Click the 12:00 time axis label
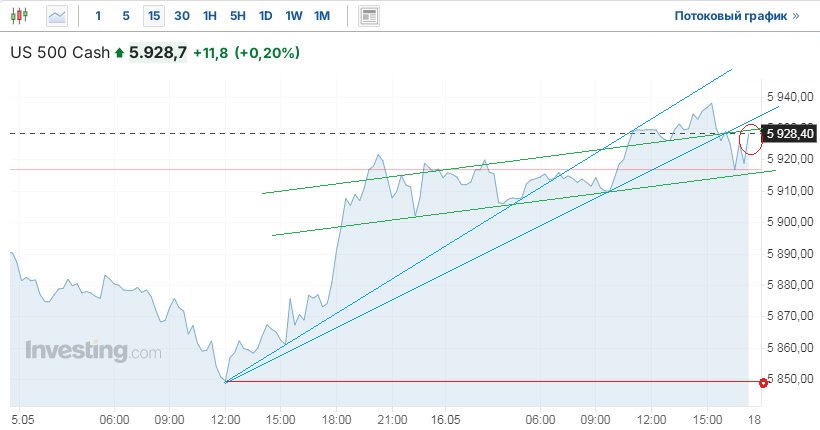 click(227, 417)
